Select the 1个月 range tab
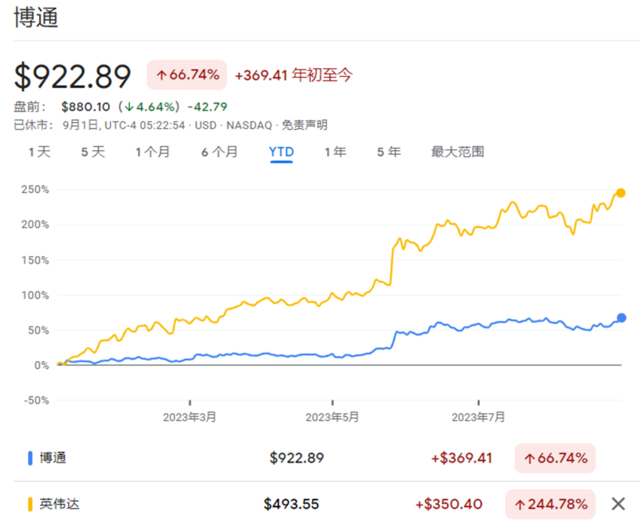640x527 pixels. [152, 152]
